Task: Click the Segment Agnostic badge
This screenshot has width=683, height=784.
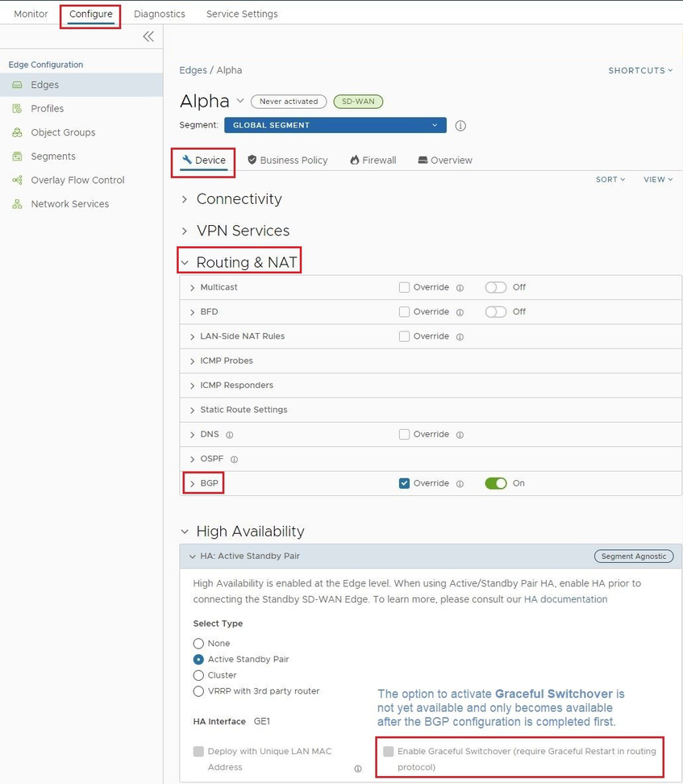Action: point(633,556)
